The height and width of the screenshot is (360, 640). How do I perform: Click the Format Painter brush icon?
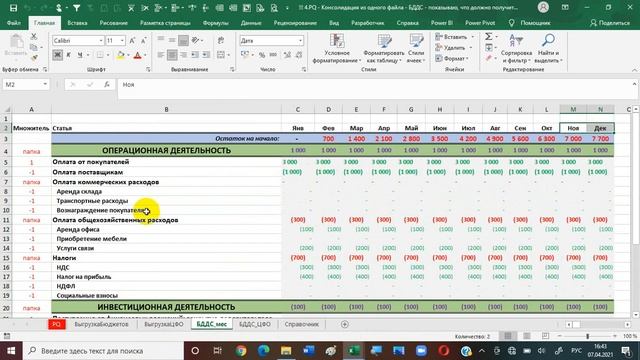pos(34,58)
